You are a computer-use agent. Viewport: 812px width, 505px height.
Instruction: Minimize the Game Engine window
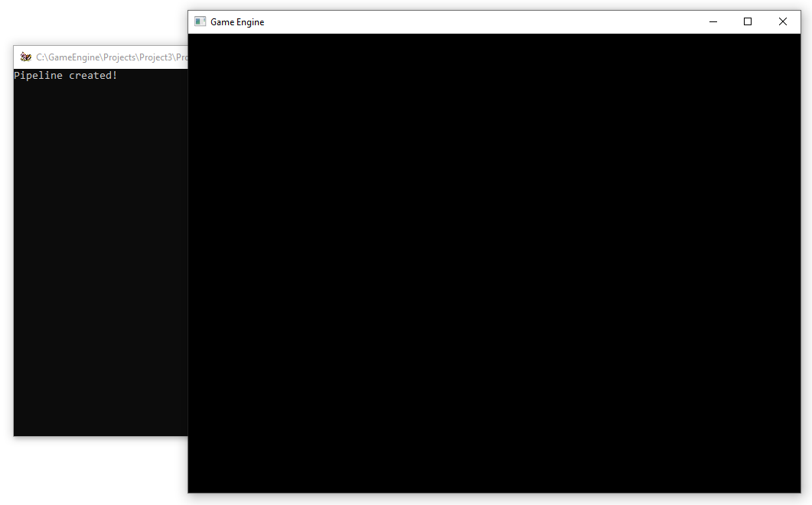pyautogui.click(x=713, y=21)
